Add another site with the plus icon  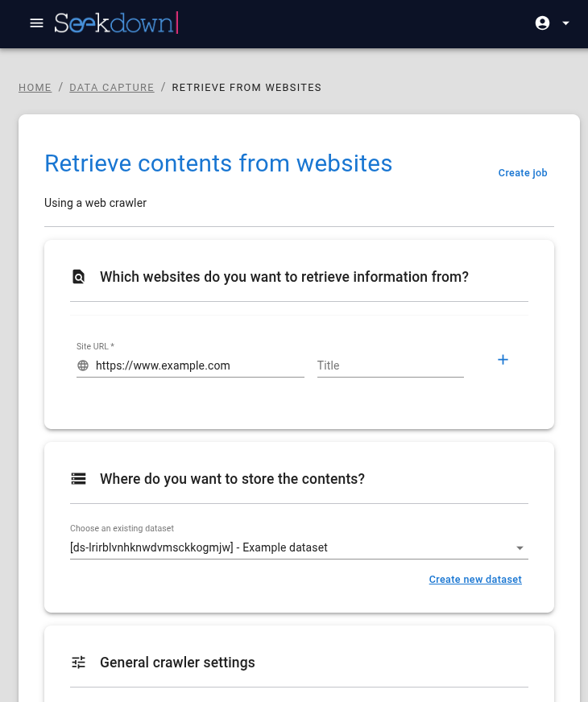[x=503, y=360]
